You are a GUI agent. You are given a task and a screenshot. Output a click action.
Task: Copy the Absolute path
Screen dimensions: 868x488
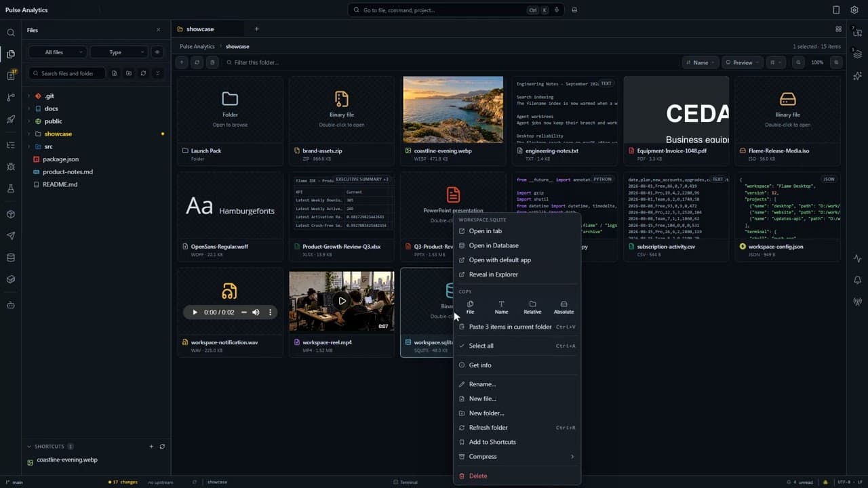(x=564, y=307)
